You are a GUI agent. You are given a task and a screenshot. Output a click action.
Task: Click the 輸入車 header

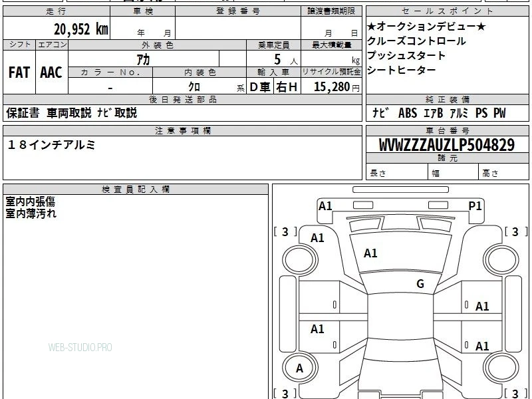pos(273,72)
